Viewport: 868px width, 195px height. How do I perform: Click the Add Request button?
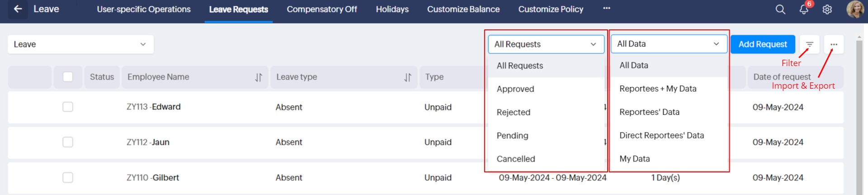[763, 44]
